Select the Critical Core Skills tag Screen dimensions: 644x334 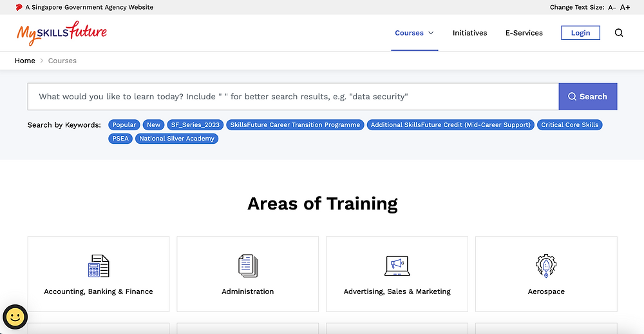pos(570,124)
